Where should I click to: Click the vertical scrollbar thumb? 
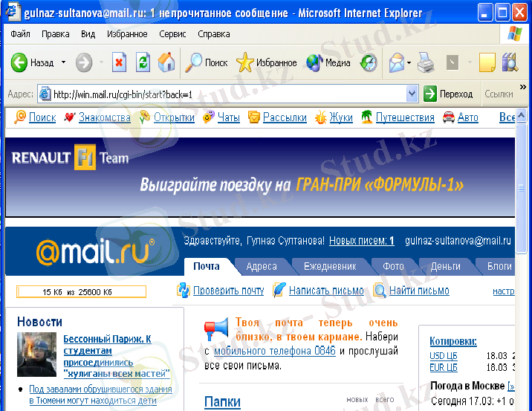click(521, 188)
